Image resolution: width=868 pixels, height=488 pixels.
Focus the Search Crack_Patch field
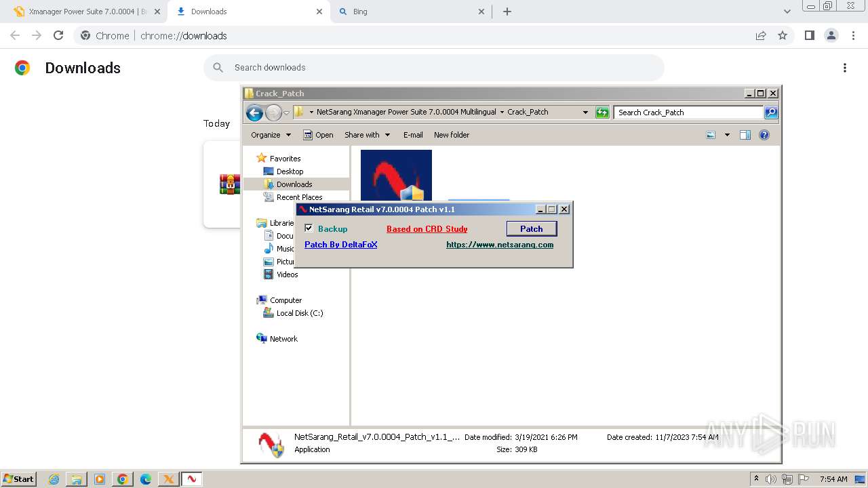[688, 113]
